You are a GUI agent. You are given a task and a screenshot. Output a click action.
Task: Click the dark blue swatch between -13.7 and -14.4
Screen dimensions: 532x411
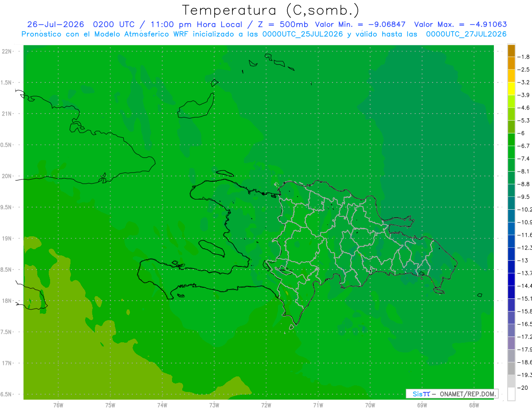click(511, 279)
